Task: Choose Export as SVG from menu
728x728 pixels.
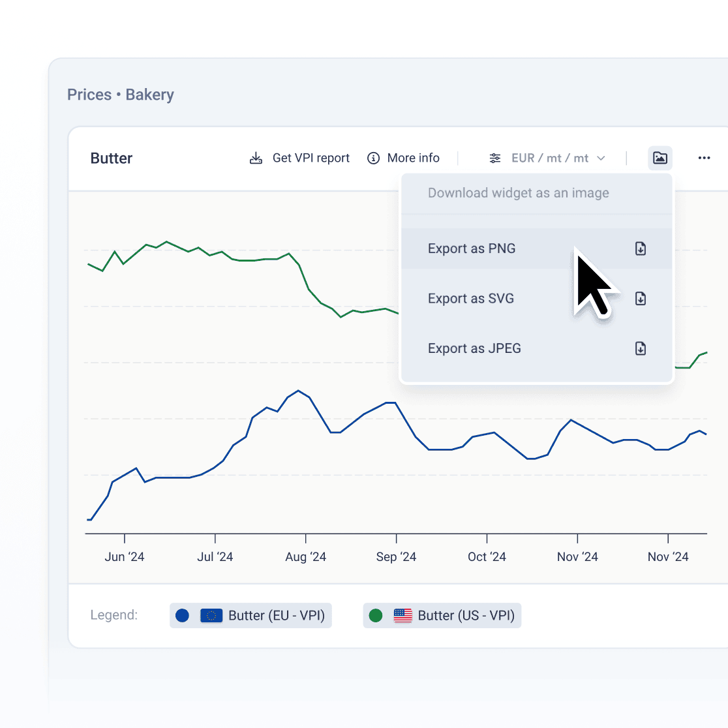Action: pos(471,299)
